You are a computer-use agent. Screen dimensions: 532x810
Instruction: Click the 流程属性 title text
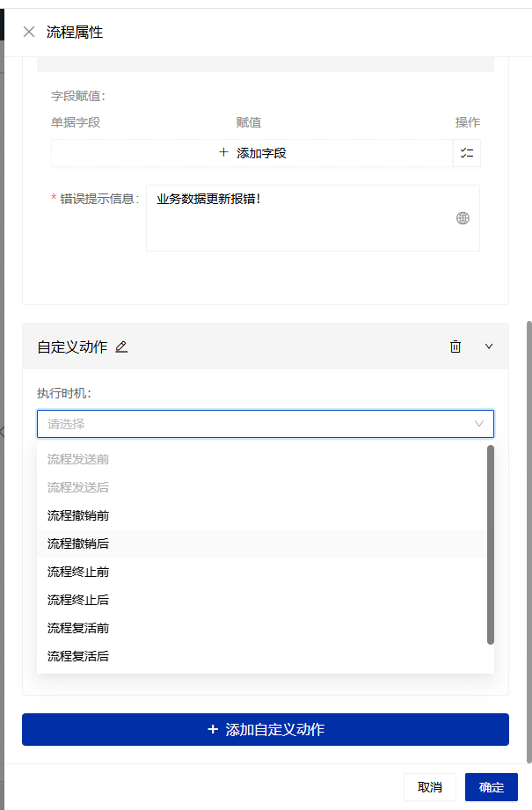click(75, 32)
